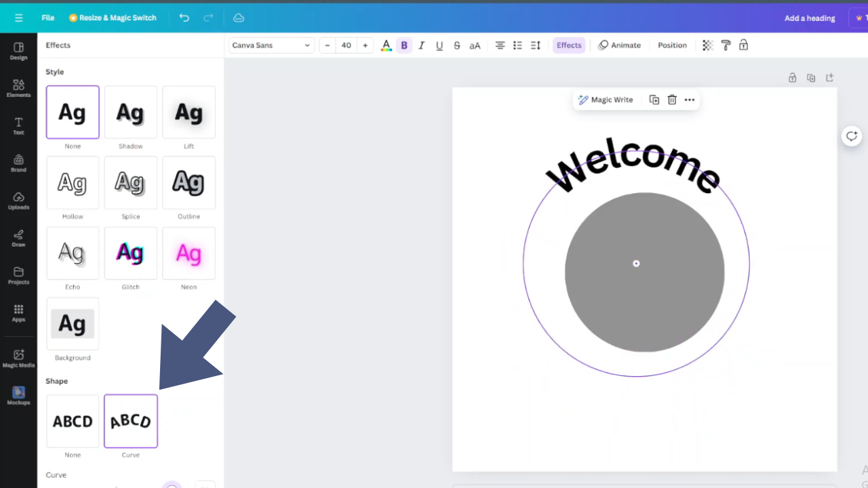
Task: Apply the Lift text style
Action: pos(189,112)
